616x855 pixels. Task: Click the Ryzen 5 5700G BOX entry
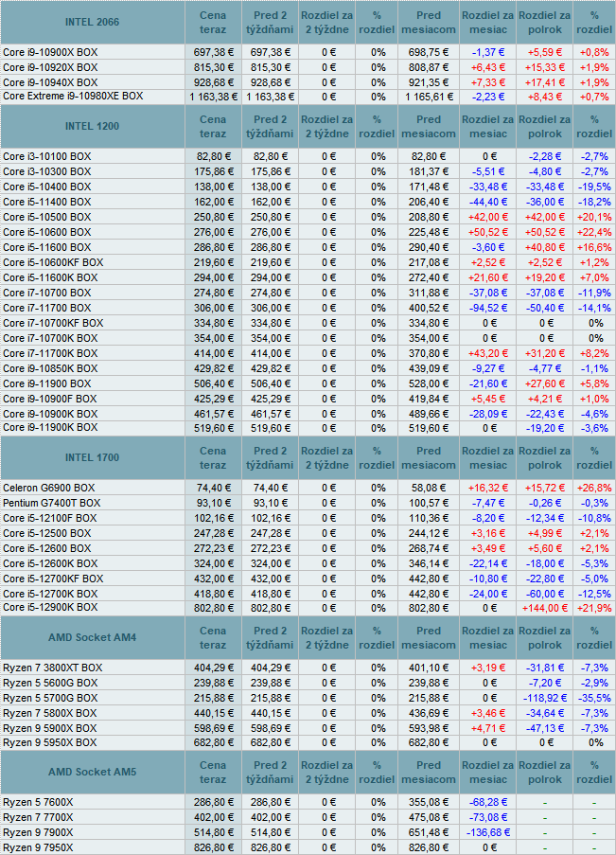coord(50,699)
